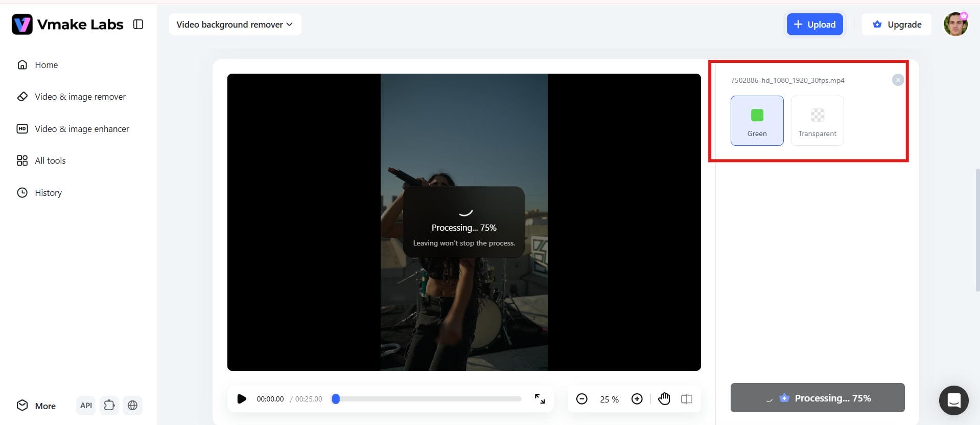The image size is (980, 425).
Task: Open the language globe icon
Action: pyautogui.click(x=132, y=406)
